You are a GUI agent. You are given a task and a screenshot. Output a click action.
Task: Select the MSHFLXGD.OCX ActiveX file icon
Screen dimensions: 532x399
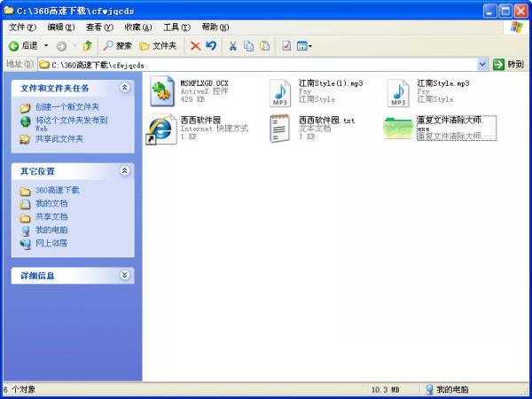pos(162,91)
